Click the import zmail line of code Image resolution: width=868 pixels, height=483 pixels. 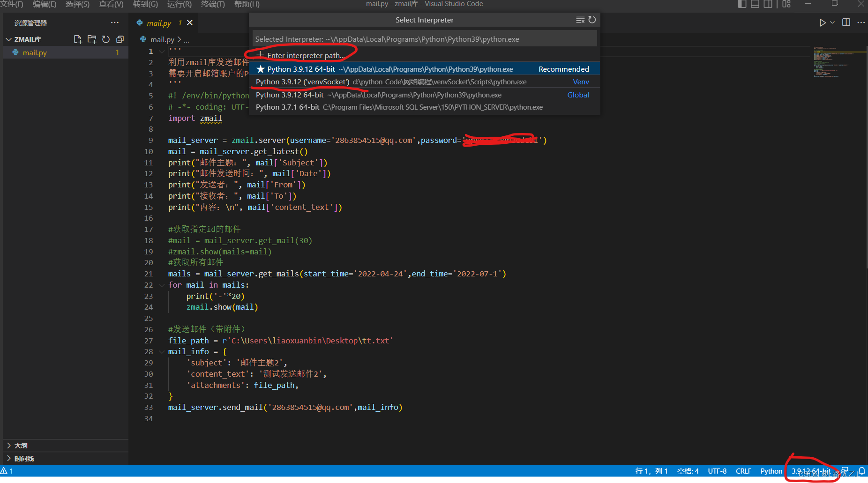[x=195, y=118]
